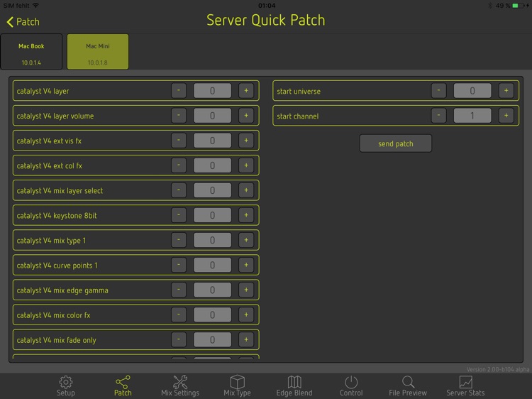Increase catalyst V4 layer value

(x=246, y=91)
